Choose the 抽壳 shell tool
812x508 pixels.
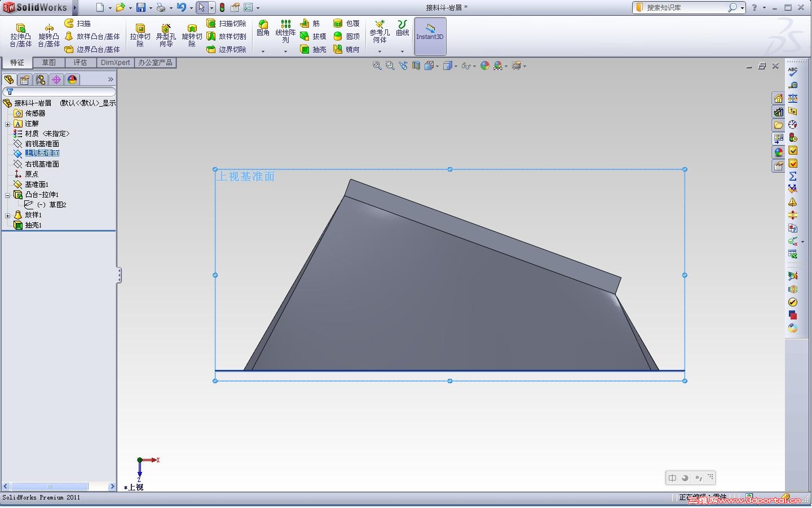[313, 49]
